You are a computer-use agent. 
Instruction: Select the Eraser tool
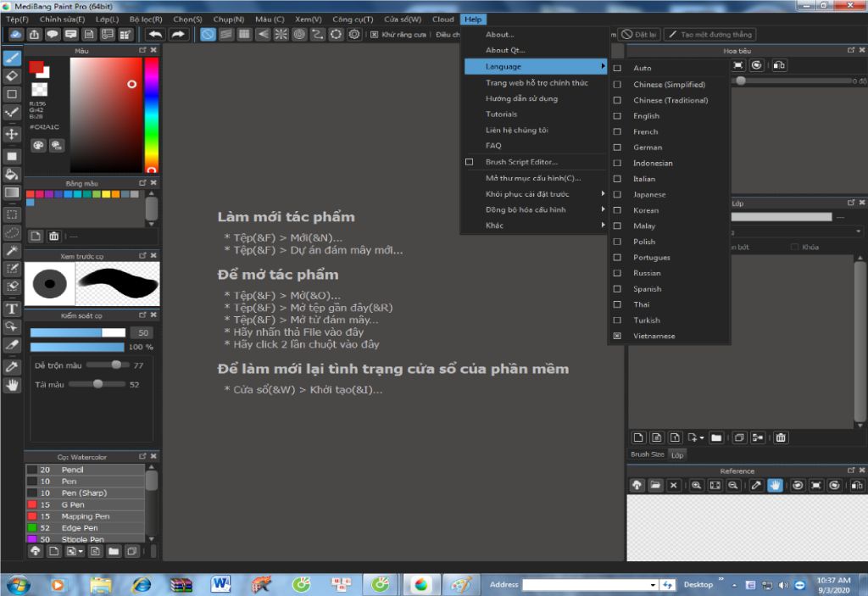tap(12, 76)
